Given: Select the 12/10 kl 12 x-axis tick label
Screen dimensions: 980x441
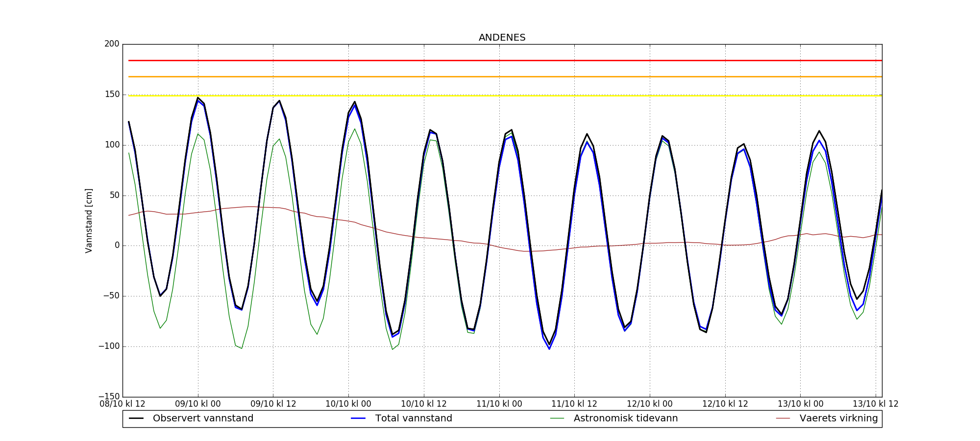Looking at the screenshot, I should pos(725,404).
